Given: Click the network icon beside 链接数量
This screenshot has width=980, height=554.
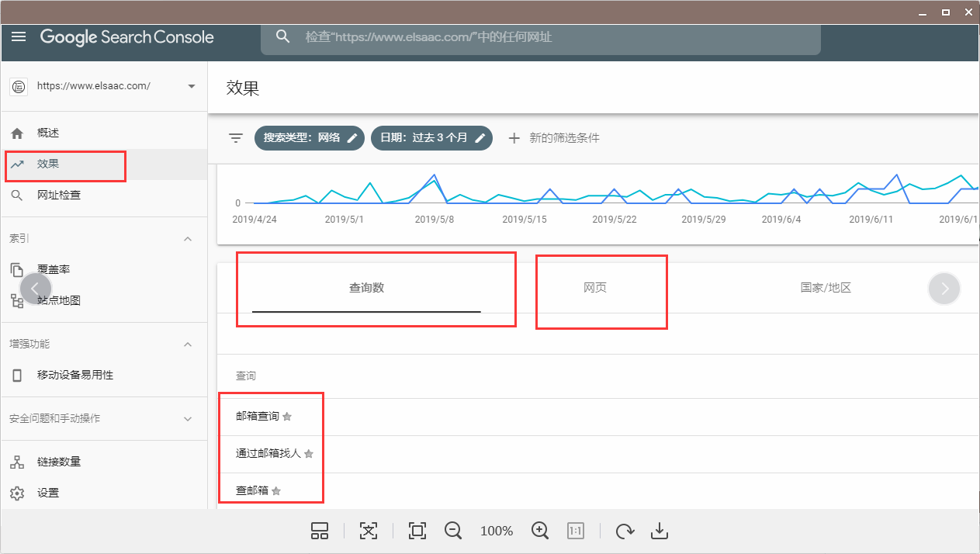Looking at the screenshot, I should pyautogui.click(x=17, y=462).
